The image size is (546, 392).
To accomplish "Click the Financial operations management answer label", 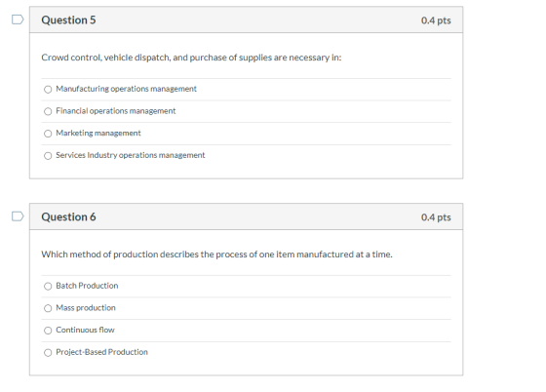I will click(x=116, y=111).
